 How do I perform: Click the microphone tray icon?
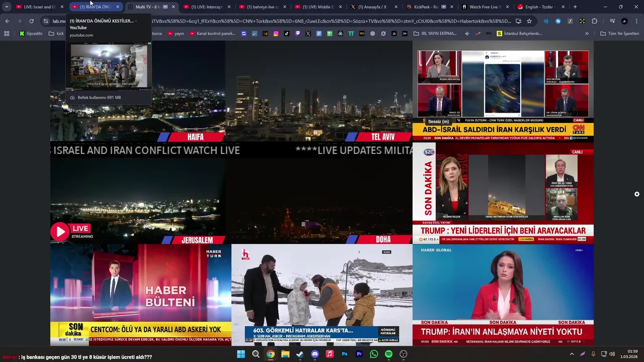(593, 354)
